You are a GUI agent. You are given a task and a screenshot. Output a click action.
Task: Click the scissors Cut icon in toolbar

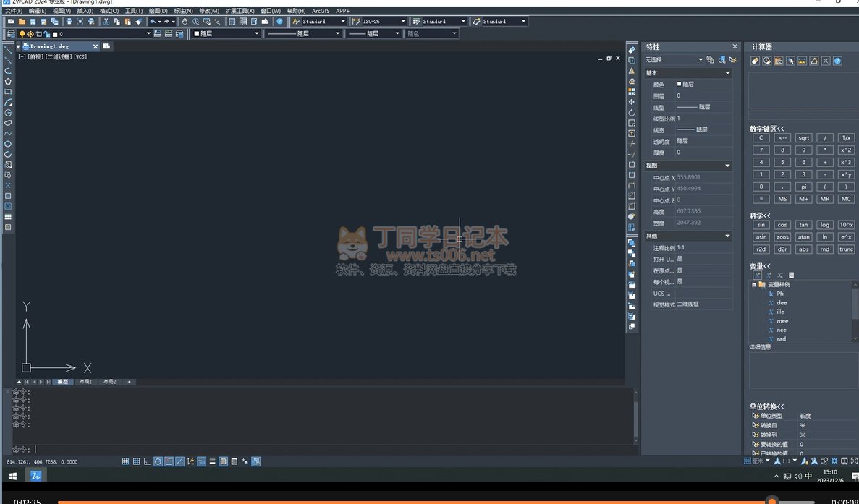[x=106, y=22]
